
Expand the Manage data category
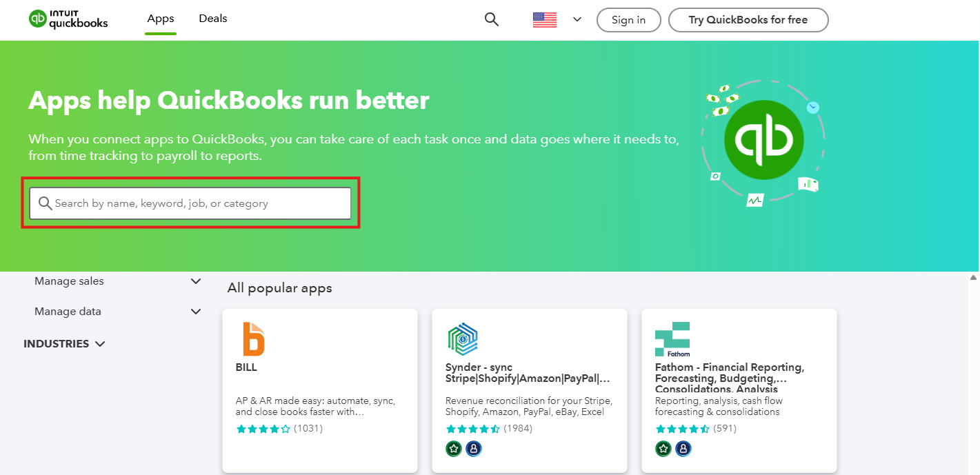click(x=196, y=312)
